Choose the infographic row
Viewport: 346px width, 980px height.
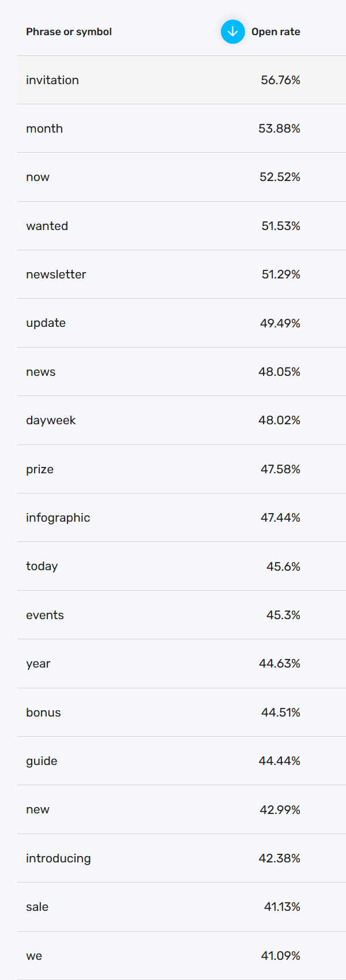(x=182, y=518)
